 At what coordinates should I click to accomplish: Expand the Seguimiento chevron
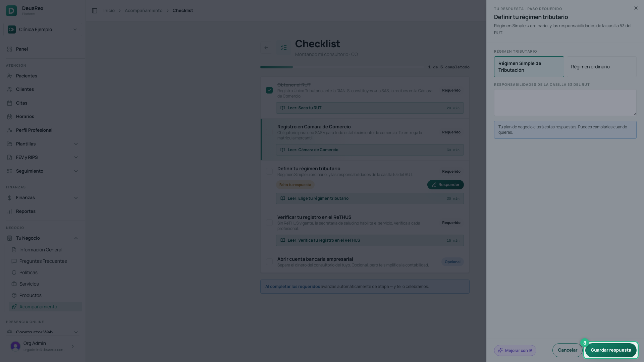coord(76,171)
